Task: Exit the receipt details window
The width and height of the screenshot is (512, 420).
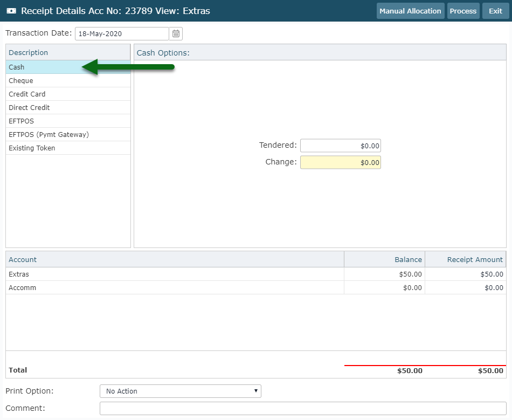Action: point(495,11)
